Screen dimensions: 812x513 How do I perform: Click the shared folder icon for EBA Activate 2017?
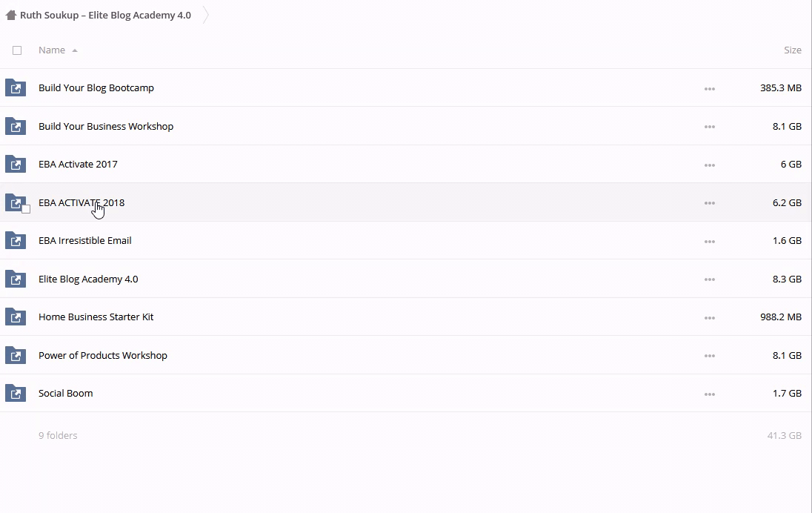(x=16, y=165)
